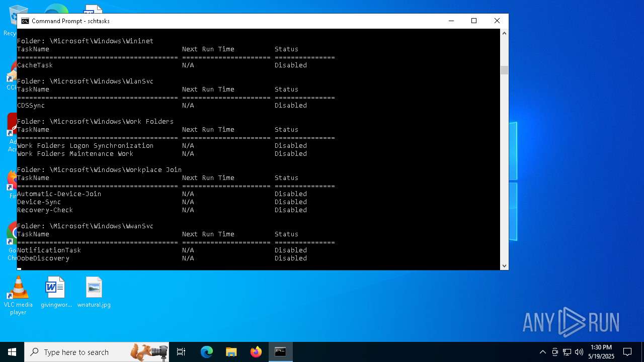Click the Disabled status of OobeDiscovery

291,258
